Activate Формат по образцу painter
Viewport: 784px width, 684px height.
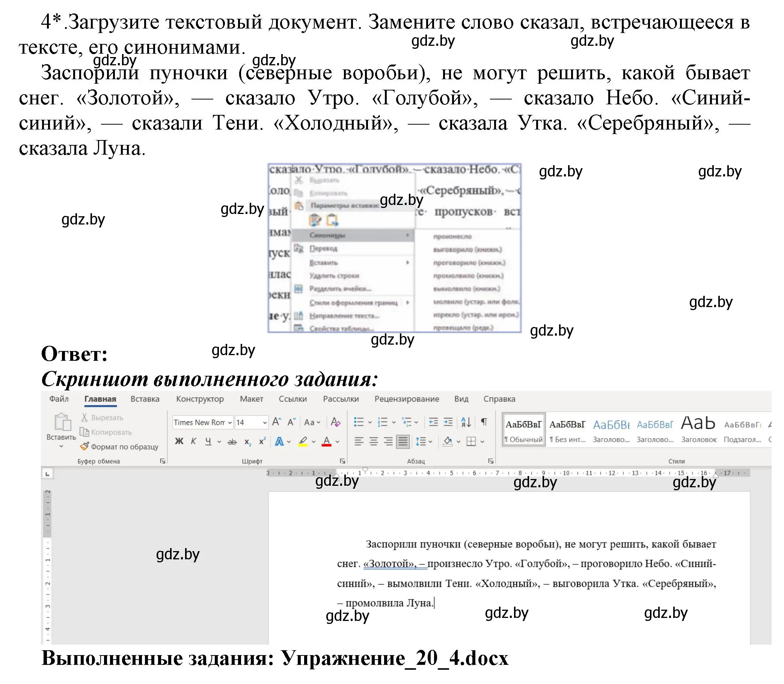coord(119,447)
